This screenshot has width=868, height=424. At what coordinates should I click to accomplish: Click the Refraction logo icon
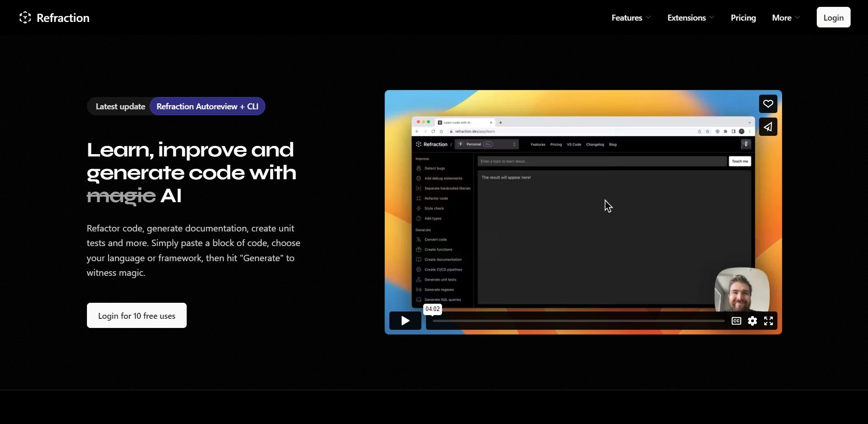tap(25, 17)
